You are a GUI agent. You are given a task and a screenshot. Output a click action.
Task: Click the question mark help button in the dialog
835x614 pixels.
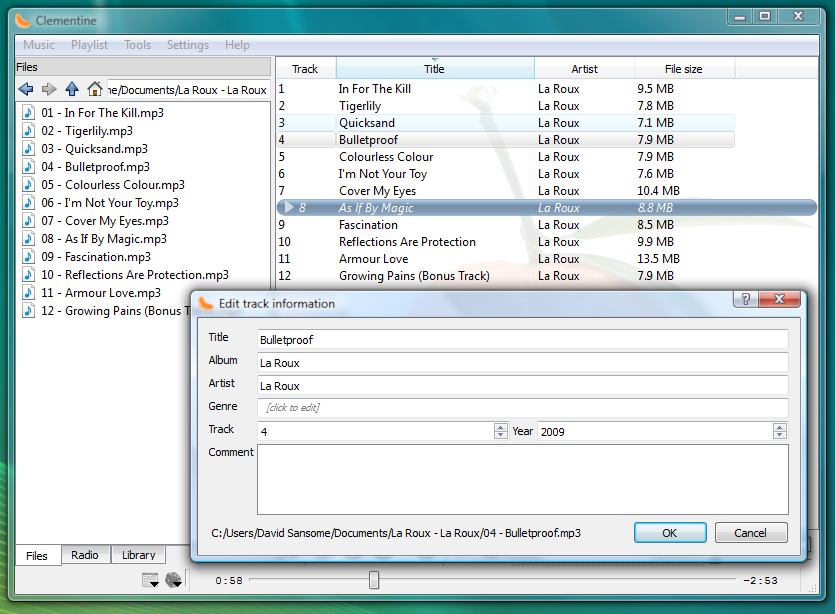[x=746, y=299]
